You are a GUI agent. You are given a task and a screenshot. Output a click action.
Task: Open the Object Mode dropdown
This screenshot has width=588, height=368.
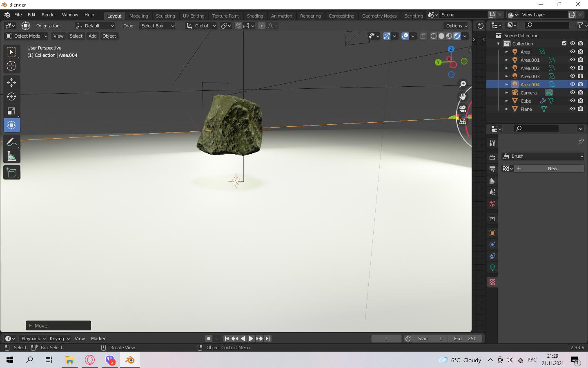tap(27, 36)
